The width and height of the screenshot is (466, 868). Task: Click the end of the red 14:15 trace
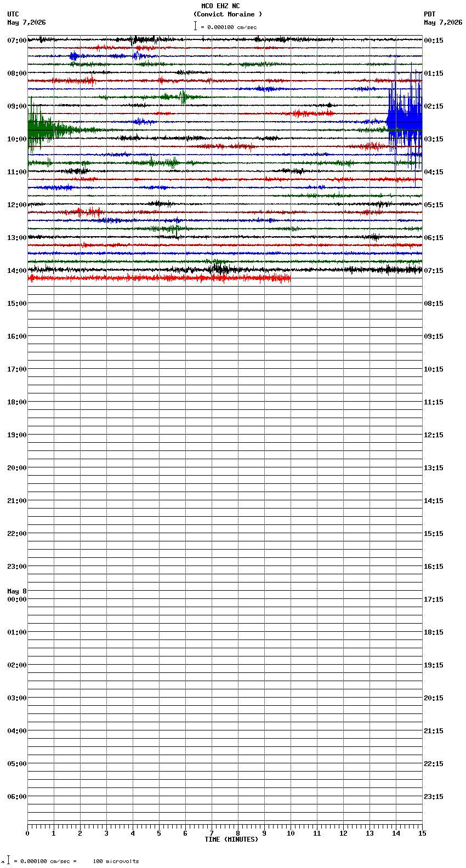(289, 278)
